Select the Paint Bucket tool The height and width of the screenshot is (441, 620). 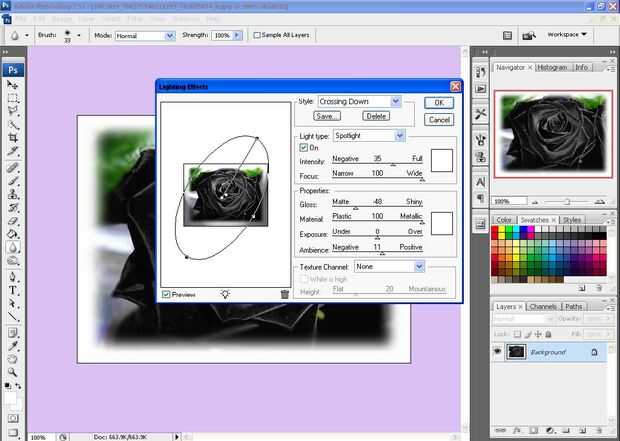(x=12, y=234)
